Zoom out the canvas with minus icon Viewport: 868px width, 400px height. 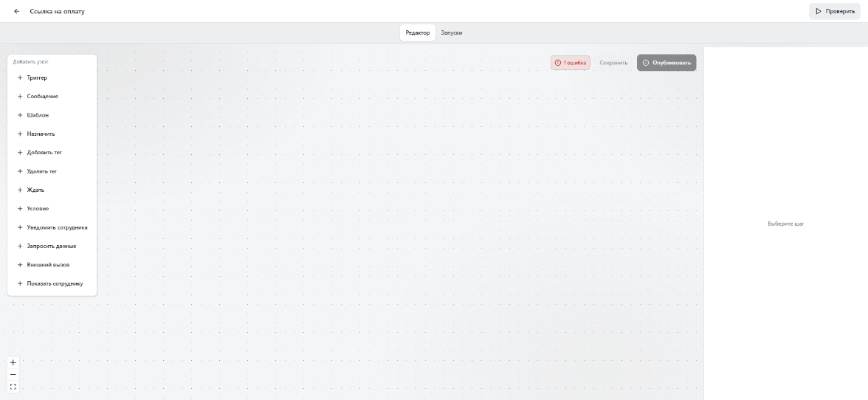coord(13,375)
